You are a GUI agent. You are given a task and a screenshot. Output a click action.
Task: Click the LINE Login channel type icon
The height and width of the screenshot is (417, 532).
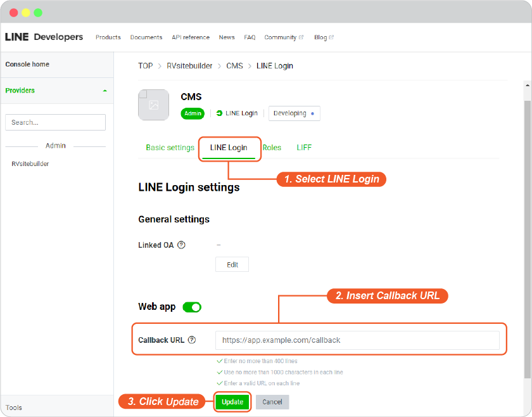pyautogui.click(x=219, y=113)
